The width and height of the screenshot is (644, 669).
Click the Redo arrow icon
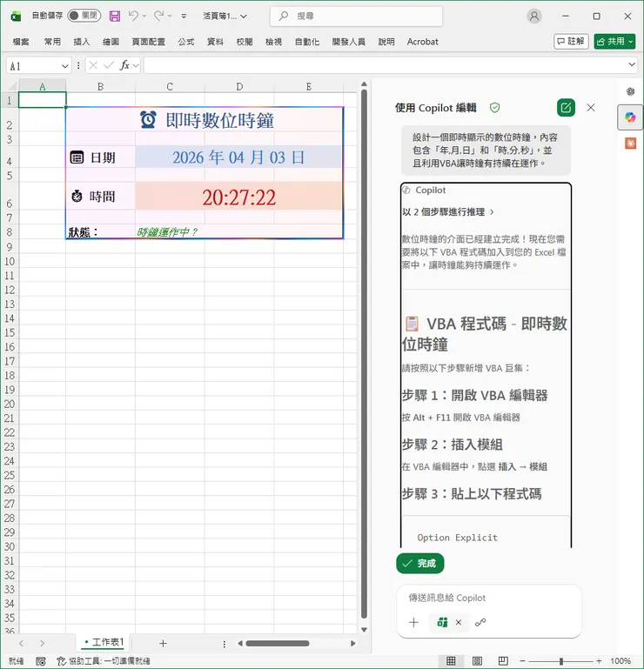(158, 17)
